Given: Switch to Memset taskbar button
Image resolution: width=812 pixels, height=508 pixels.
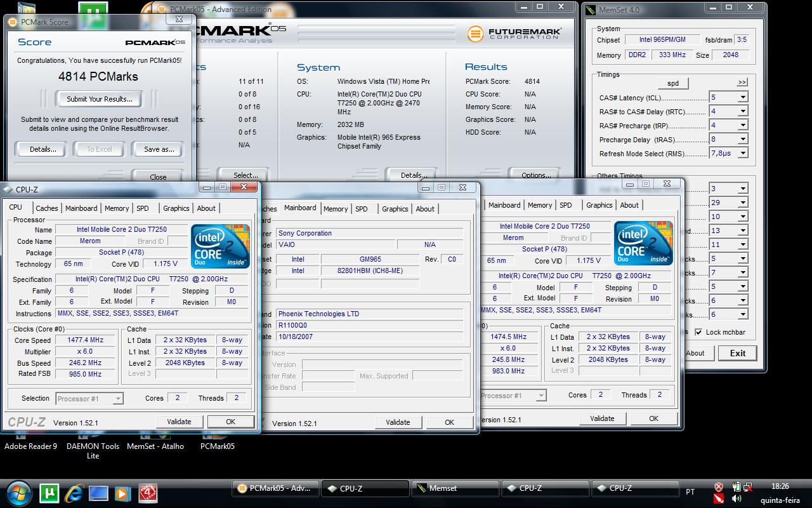Looking at the screenshot, I should click(454, 488).
